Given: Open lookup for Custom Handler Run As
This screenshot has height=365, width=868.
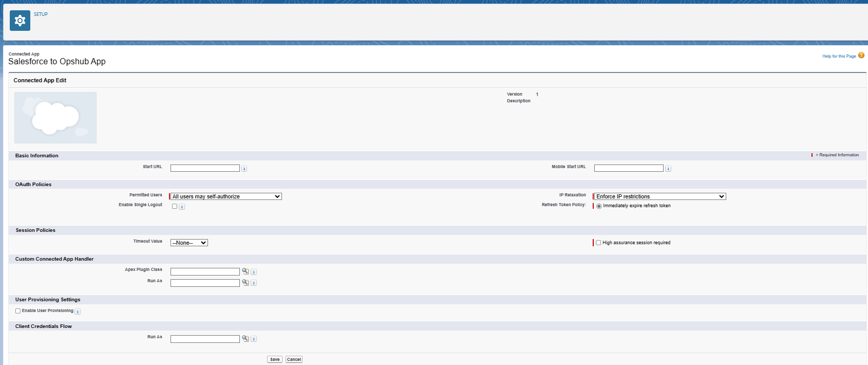Looking at the screenshot, I should [246, 283].
